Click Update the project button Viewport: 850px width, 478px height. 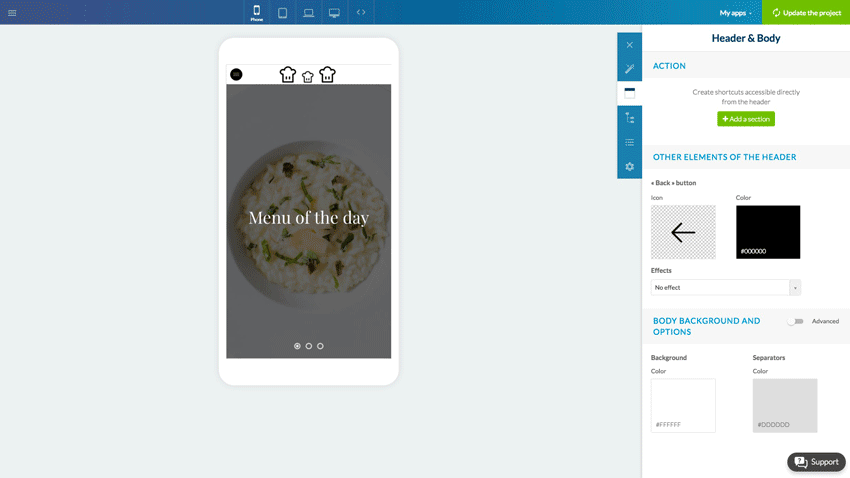coord(805,13)
